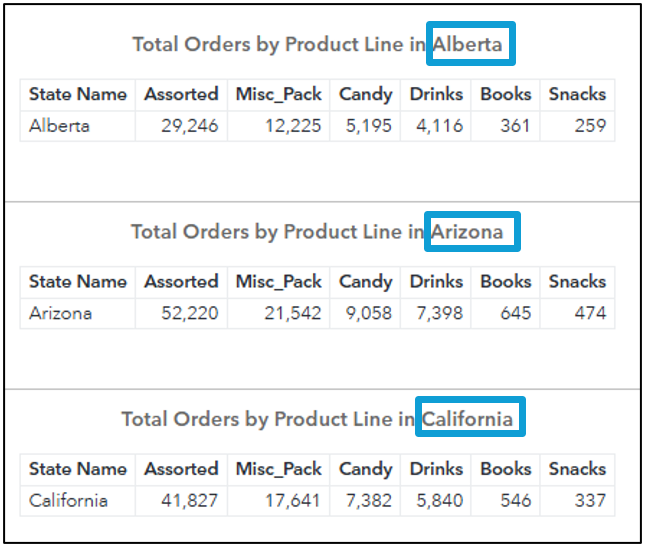Click the California table's Snacks column header
This screenshot has width=646, height=547.
point(577,469)
